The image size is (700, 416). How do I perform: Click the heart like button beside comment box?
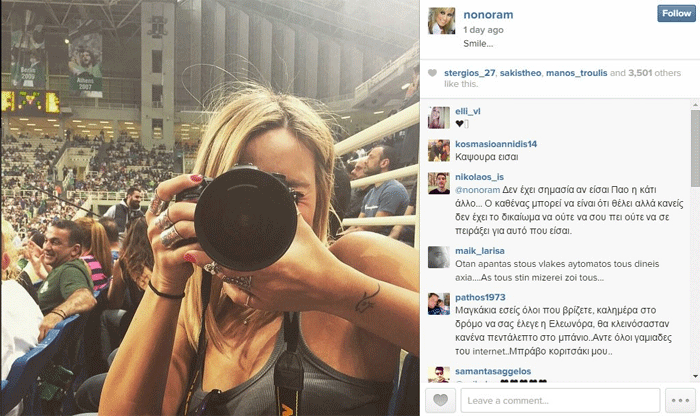(440, 400)
